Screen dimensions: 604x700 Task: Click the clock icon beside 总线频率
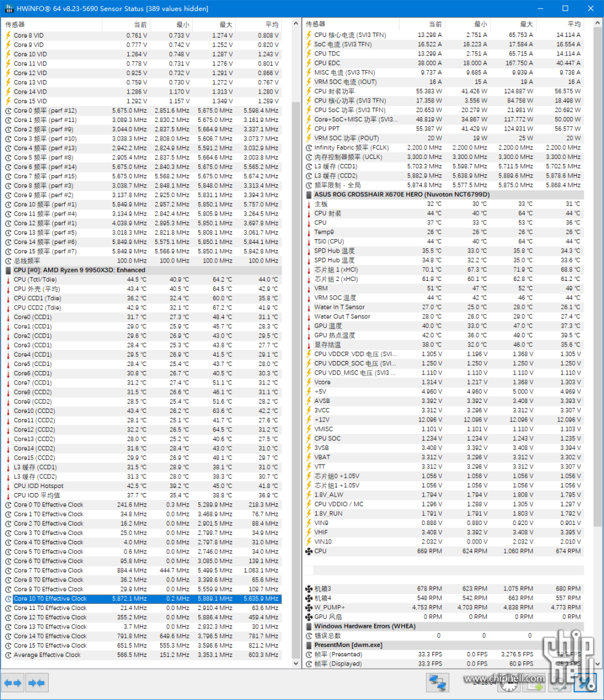[x=8, y=261]
